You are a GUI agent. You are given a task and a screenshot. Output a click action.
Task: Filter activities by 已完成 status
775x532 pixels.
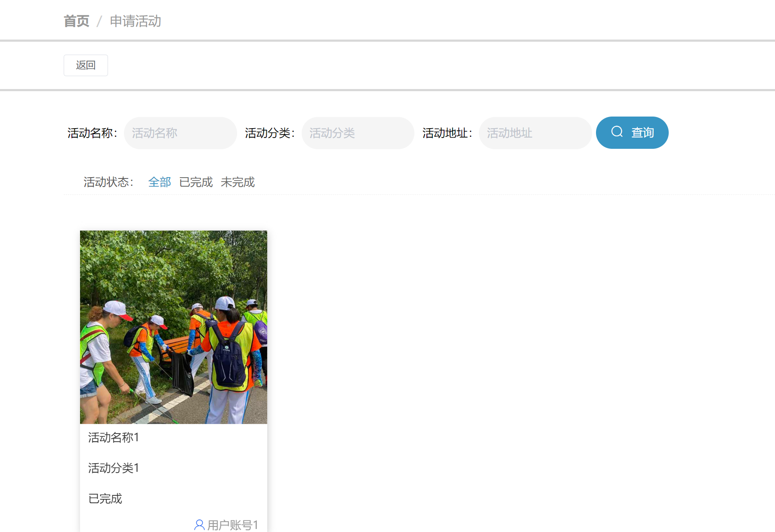[195, 182]
